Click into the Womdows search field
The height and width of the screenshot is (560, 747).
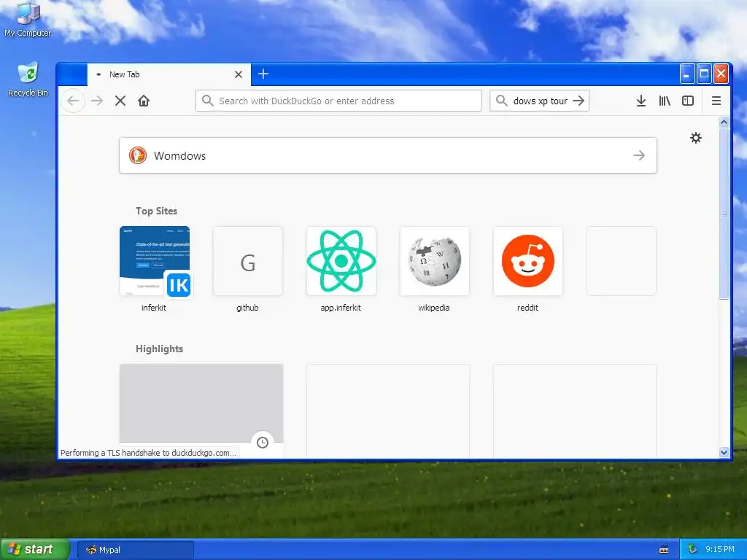388,155
